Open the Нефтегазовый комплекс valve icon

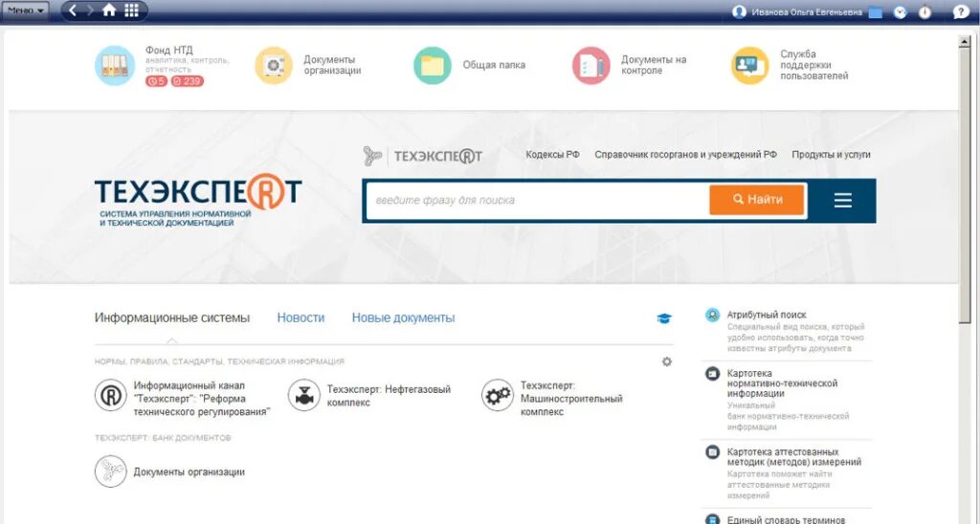tap(303, 395)
